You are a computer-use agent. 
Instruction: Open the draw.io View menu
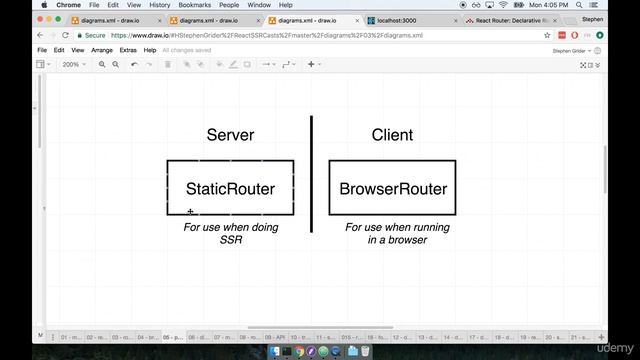pyautogui.click(x=78, y=50)
